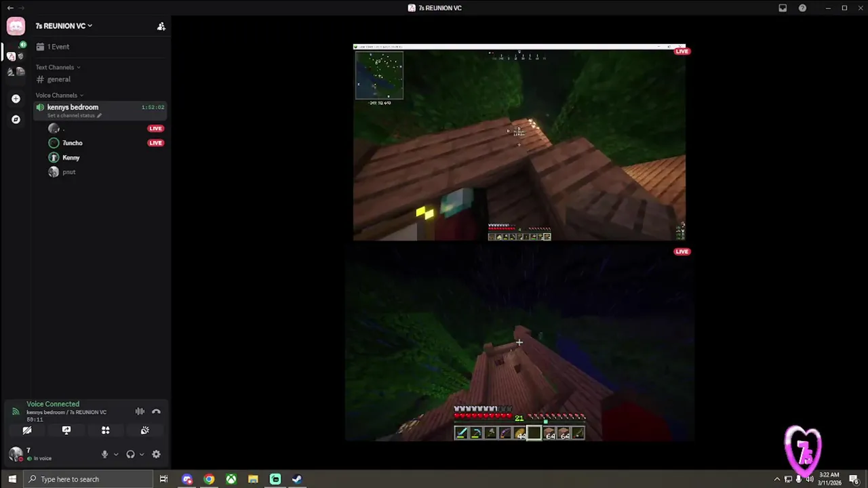This screenshot has height=488, width=868.
Task: Mute the microphone
Action: point(104,455)
